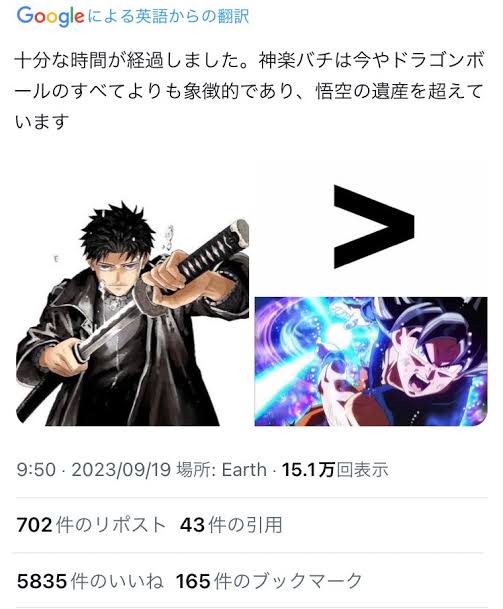Open the 702件のリポスト list

91,525
